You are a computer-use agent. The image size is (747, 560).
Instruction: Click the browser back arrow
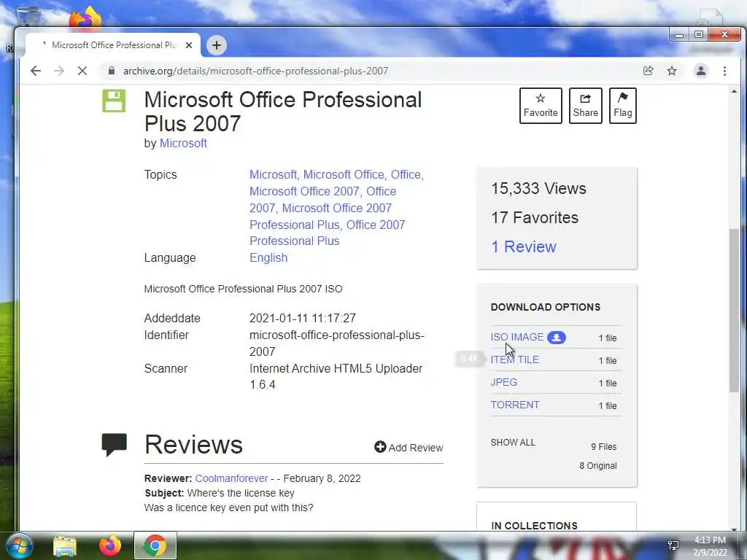36,71
